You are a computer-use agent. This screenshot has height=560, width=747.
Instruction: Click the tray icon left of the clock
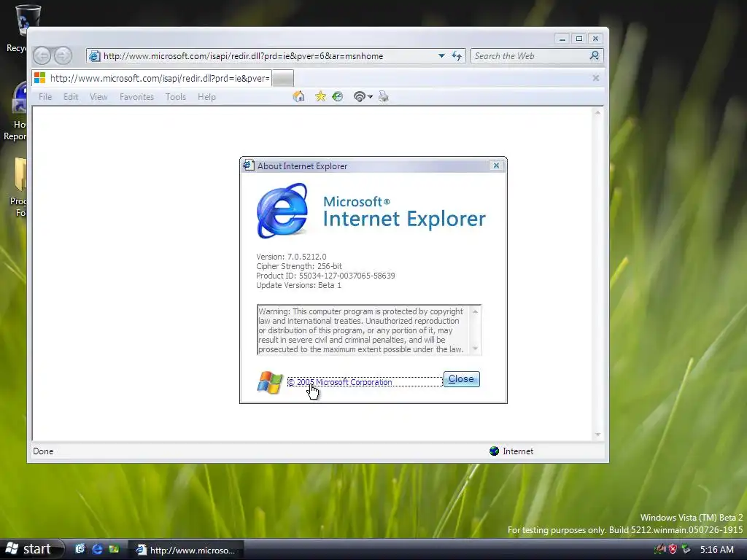pyautogui.click(x=686, y=550)
